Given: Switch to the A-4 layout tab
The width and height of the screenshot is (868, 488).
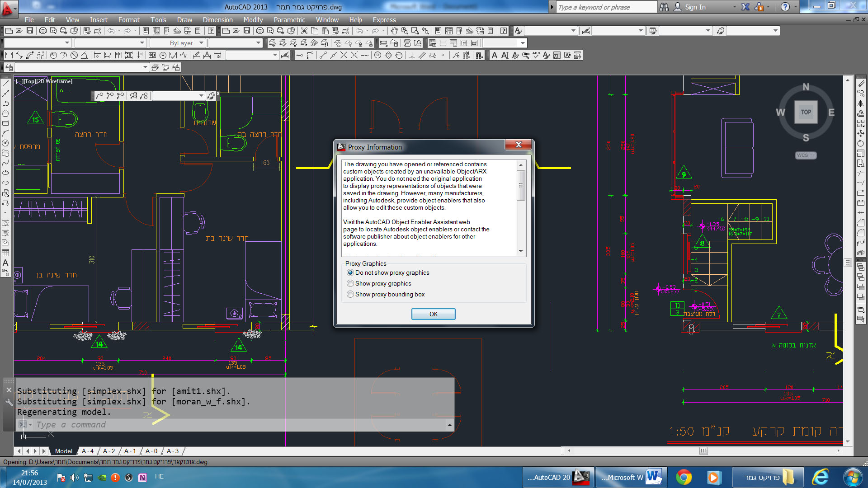Looking at the screenshot, I should pyautogui.click(x=87, y=451).
